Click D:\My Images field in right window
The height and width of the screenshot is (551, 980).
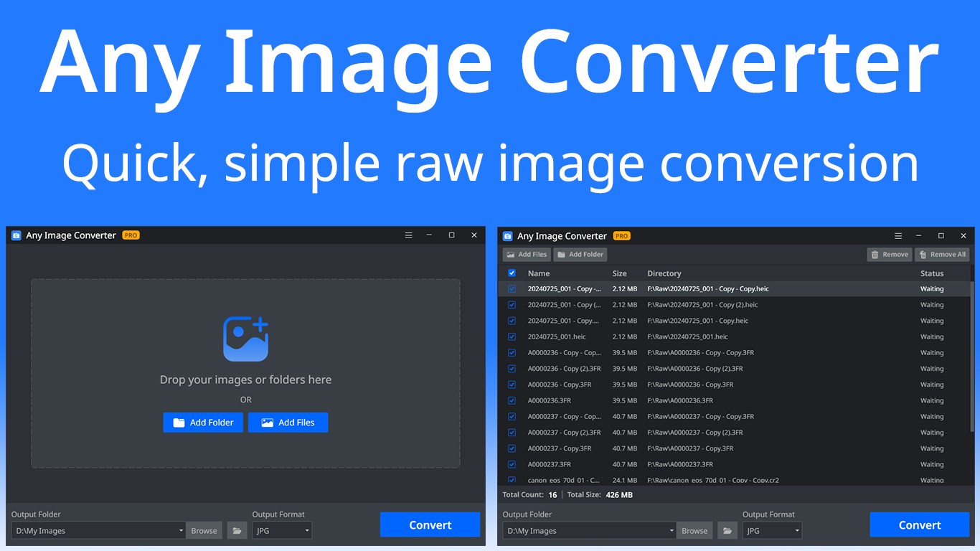coord(590,531)
